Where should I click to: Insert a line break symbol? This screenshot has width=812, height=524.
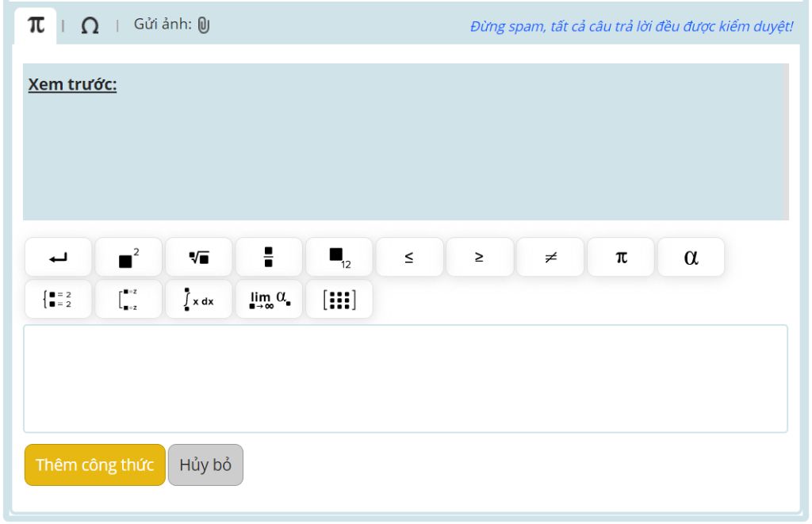tap(58, 257)
